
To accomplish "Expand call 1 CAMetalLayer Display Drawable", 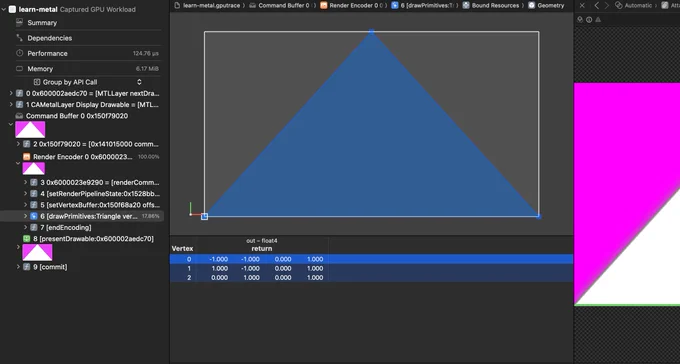I will click(11, 105).
